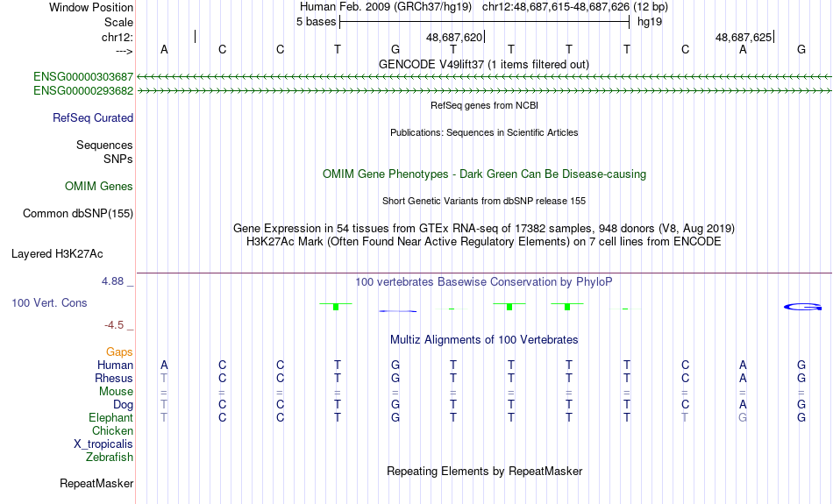
Task: Click the Sequences publications track label
Action: pos(104,145)
